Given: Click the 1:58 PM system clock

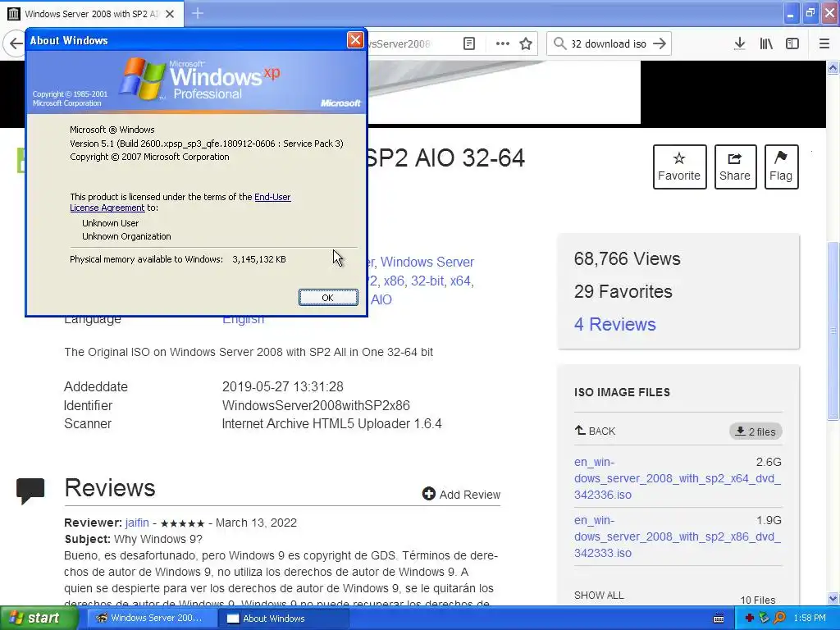Looking at the screenshot, I should coord(810,619).
